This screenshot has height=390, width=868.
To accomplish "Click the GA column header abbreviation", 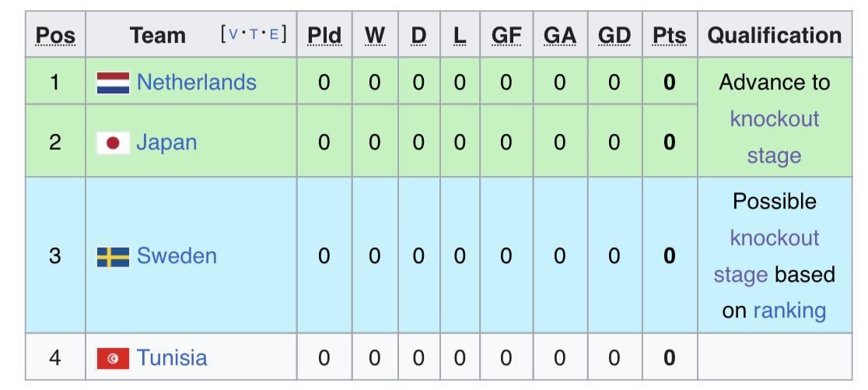I will 560,35.
